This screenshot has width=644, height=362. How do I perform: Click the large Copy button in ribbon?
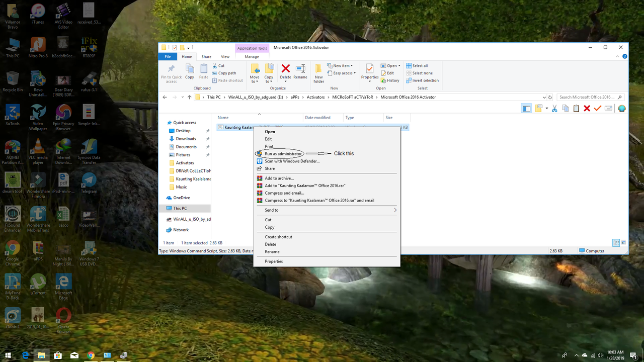click(x=190, y=72)
